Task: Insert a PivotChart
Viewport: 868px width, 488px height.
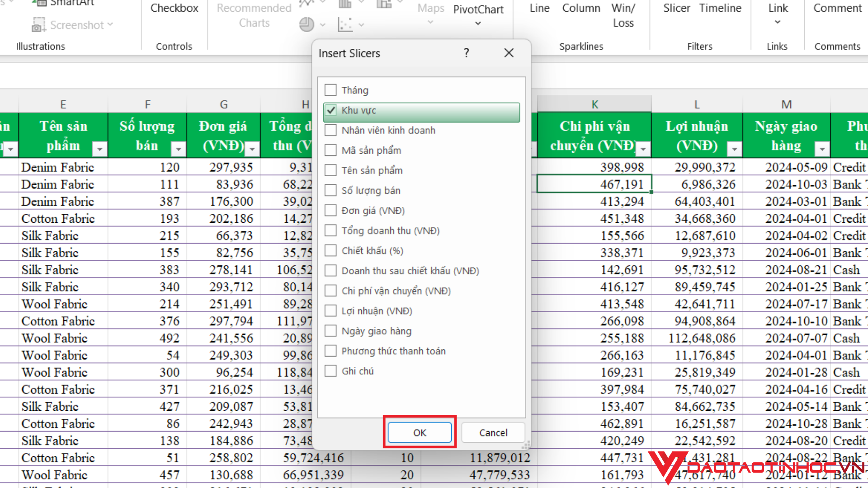Action: click(478, 10)
